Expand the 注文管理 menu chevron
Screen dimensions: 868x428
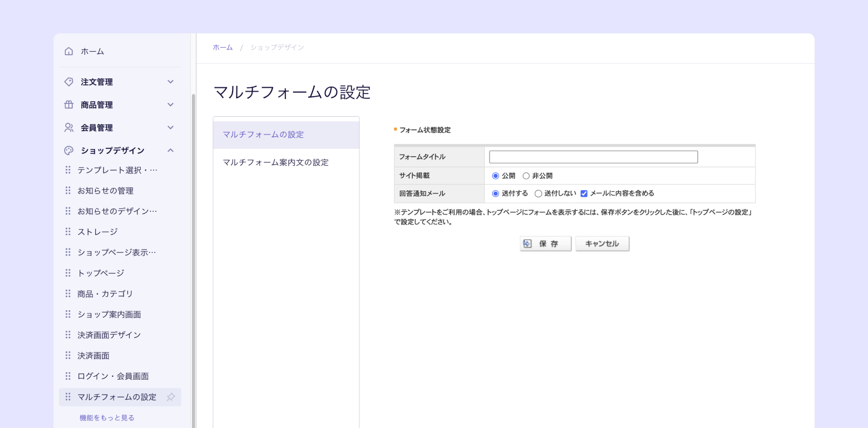171,82
